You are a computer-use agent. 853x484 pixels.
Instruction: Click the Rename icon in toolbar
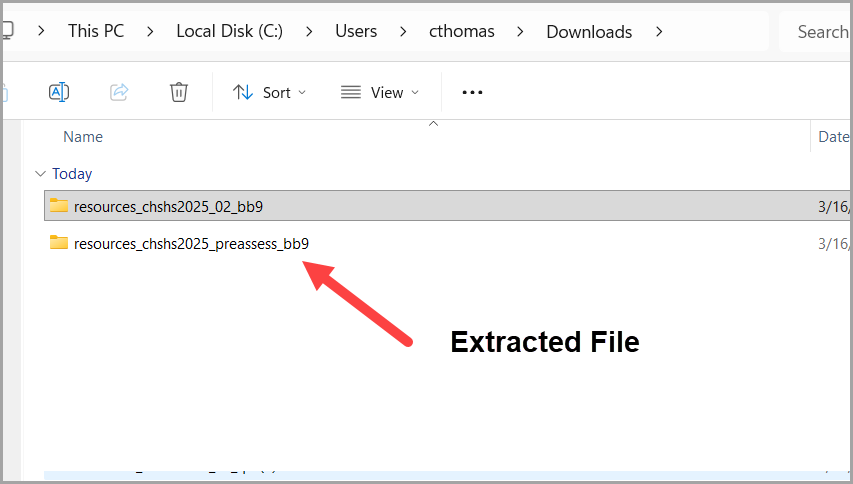tap(59, 92)
